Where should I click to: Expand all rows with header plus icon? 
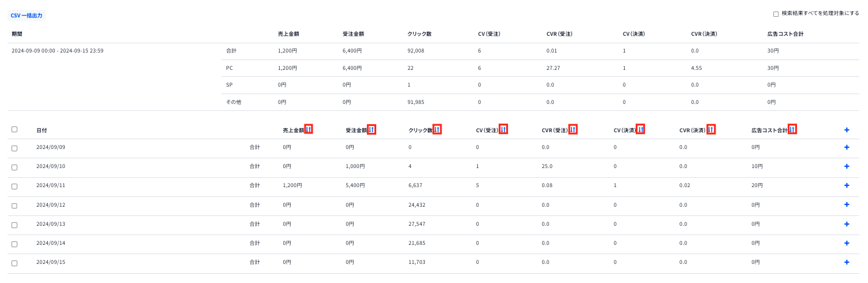(847, 130)
